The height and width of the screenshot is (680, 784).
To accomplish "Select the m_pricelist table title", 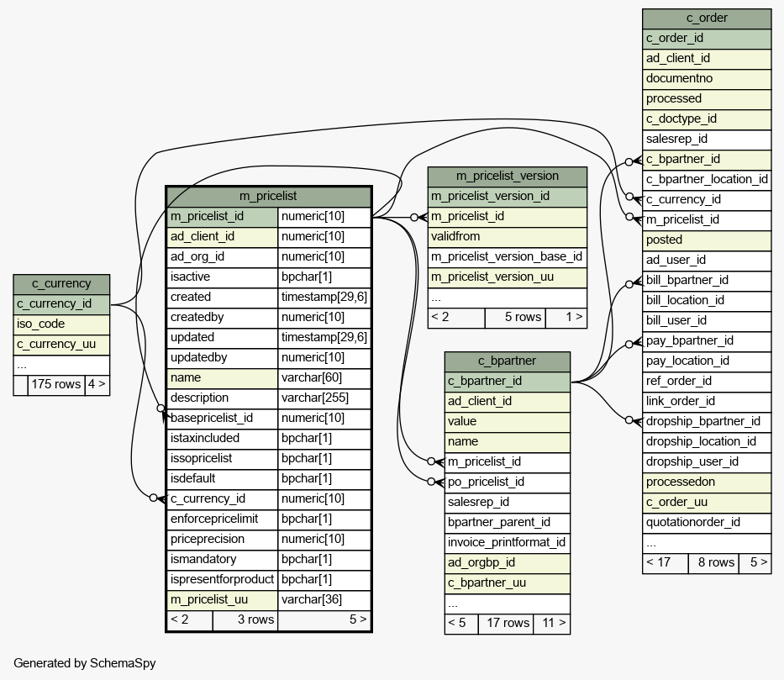I will (x=268, y=196).
